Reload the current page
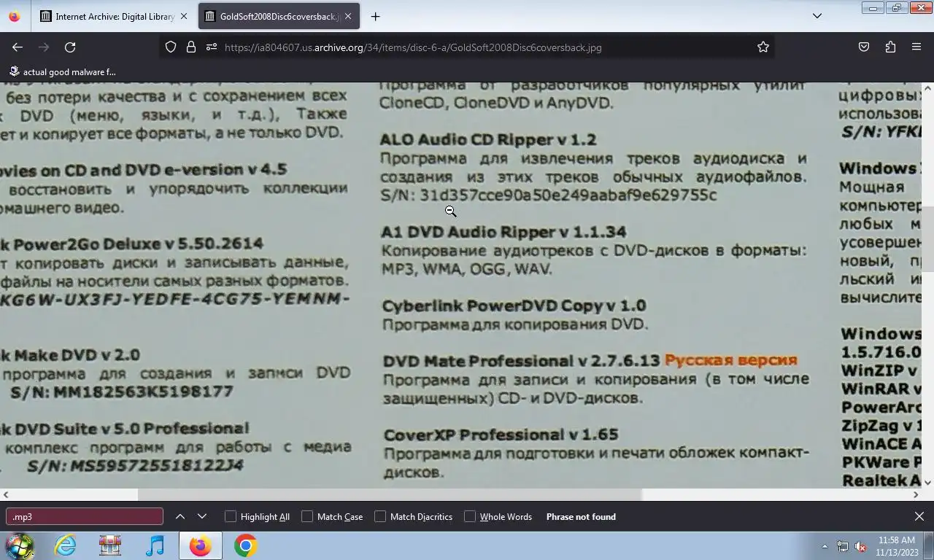 click(x=70, y=47)
